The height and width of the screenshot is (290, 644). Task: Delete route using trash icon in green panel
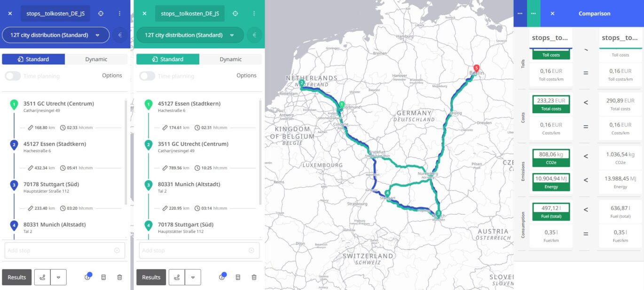tap(254, 277)
